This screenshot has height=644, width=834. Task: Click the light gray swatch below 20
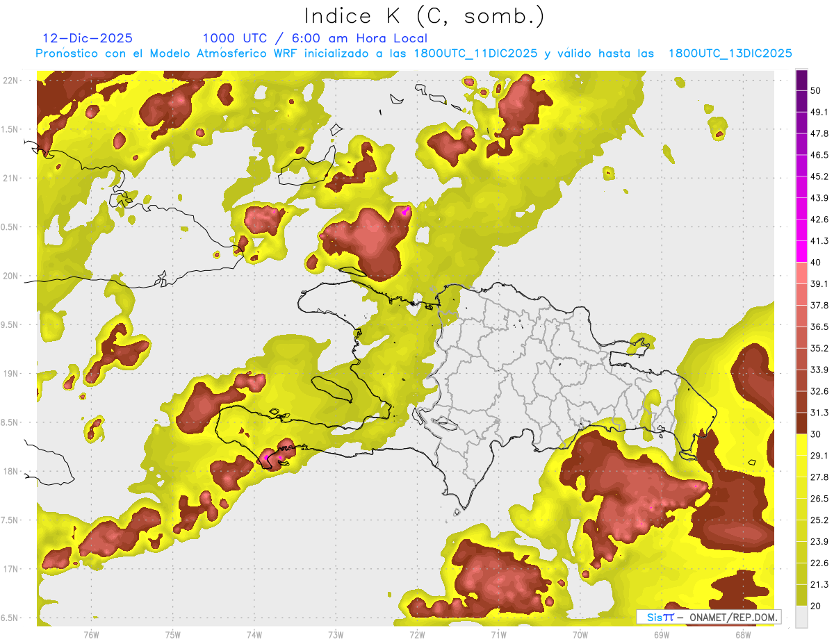pos(802,616)
